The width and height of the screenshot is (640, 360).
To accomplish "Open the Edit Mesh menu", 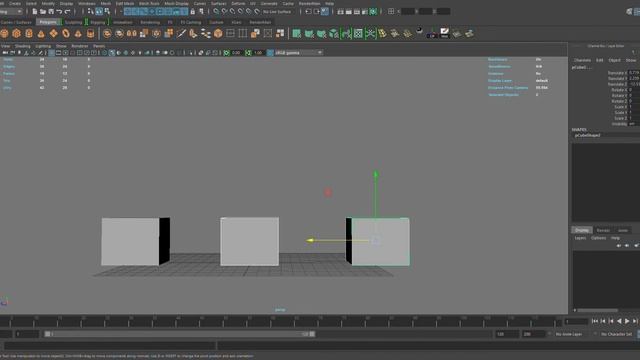I will tap(125, 3).
